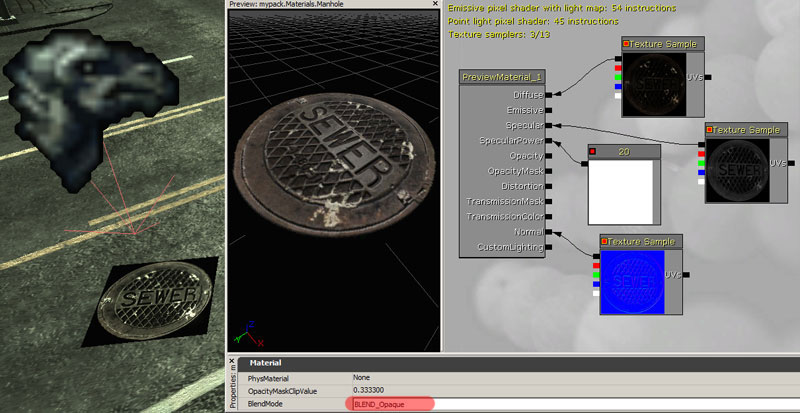Click green channel output of normal Texture Sample
This screenshot has width=800, height=413.
click(x=596, y=275)
